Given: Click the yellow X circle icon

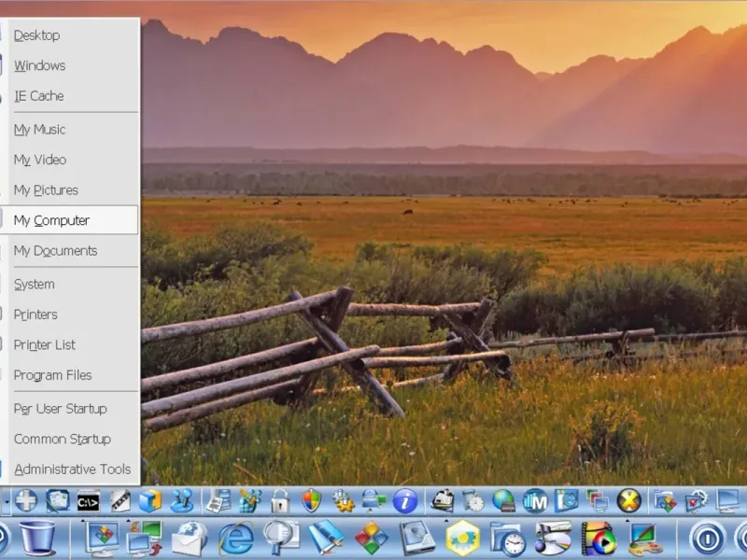Looking at the screenshot, I should click(628, 501).
